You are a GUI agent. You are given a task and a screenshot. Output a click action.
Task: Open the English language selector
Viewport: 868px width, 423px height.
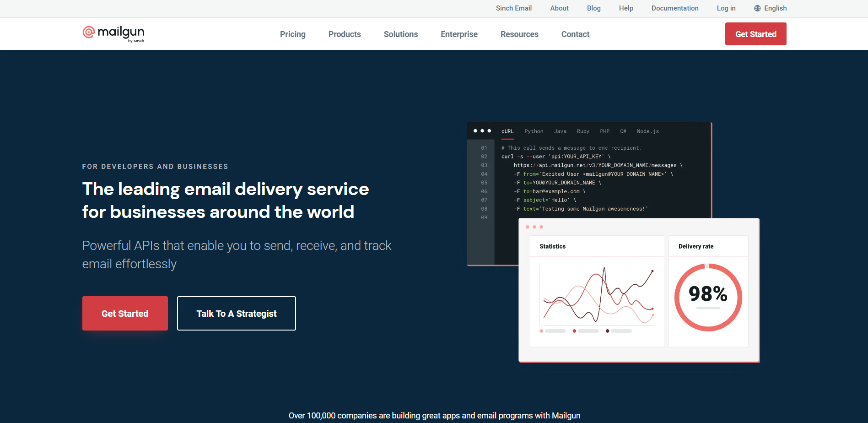775,8
